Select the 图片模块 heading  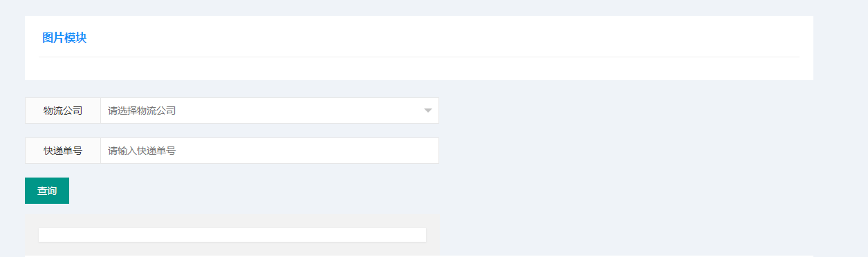(x=64, y=37)
